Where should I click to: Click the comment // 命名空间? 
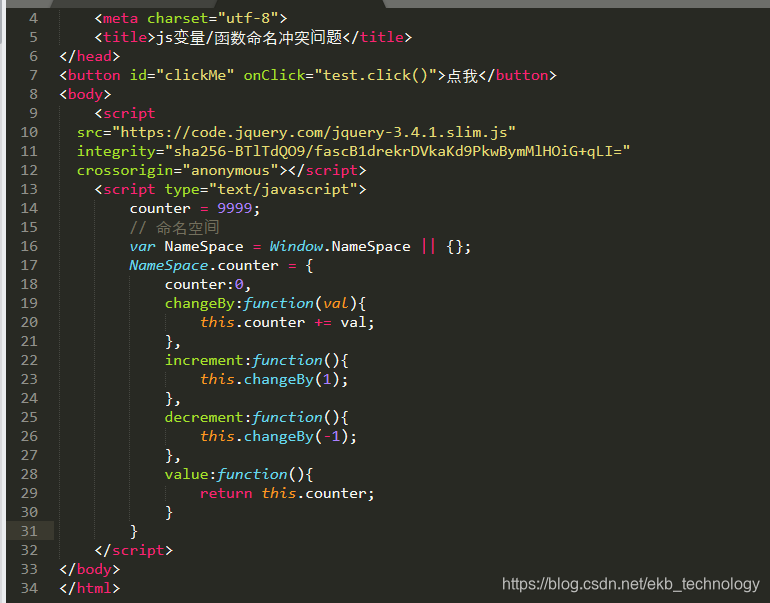pos(174,227)
